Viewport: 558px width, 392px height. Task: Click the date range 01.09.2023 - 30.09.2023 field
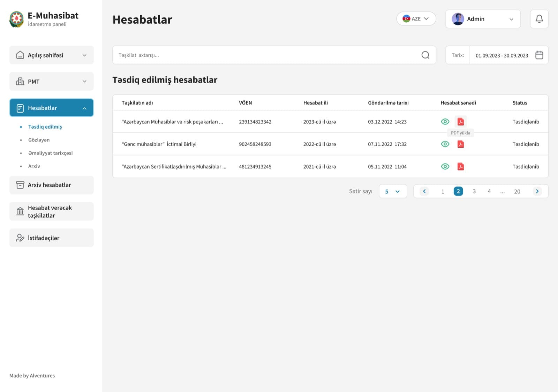[x=502, y=55]
